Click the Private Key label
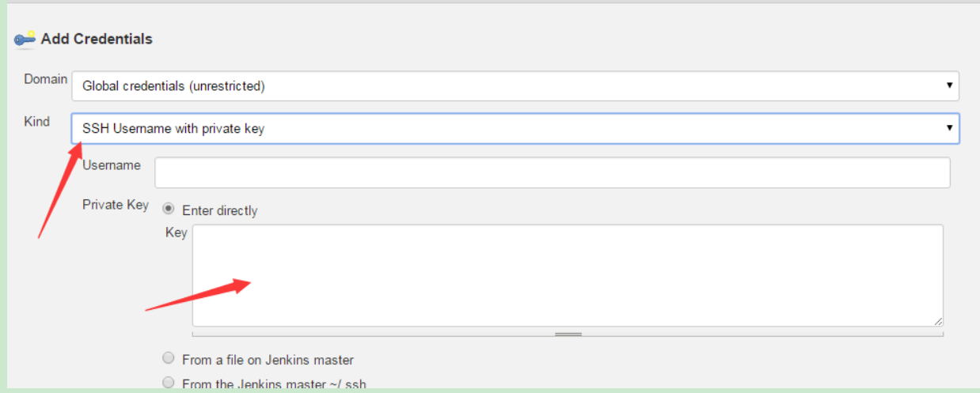Screen dimensions: 980x393 (x=116, y=205)
